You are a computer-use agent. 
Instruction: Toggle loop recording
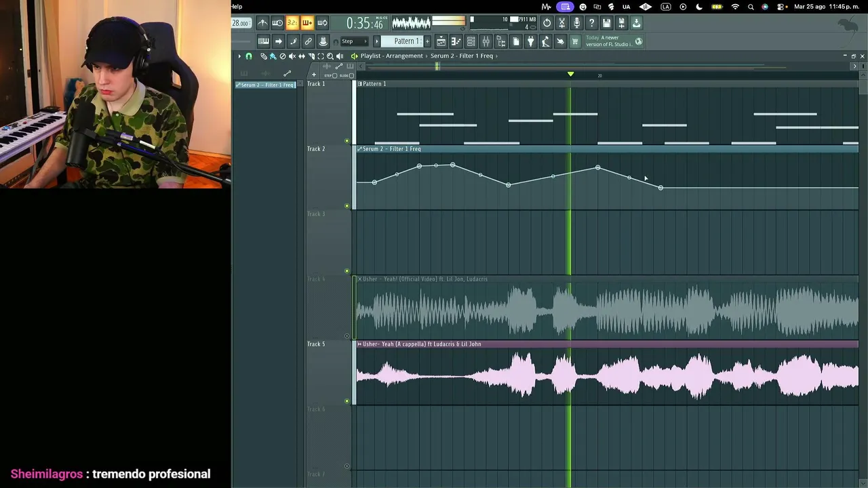(322, 23)
